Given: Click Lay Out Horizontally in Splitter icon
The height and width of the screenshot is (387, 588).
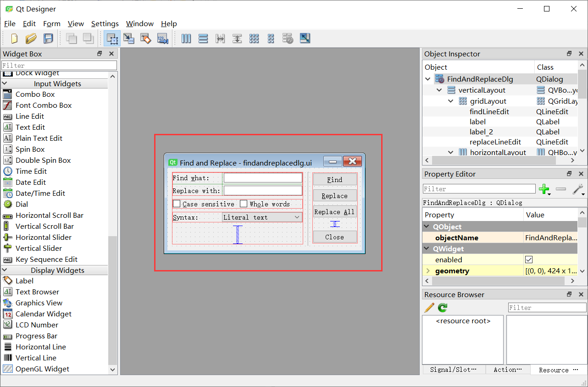Looking at the screenshot, I should (x=220, y=39).
